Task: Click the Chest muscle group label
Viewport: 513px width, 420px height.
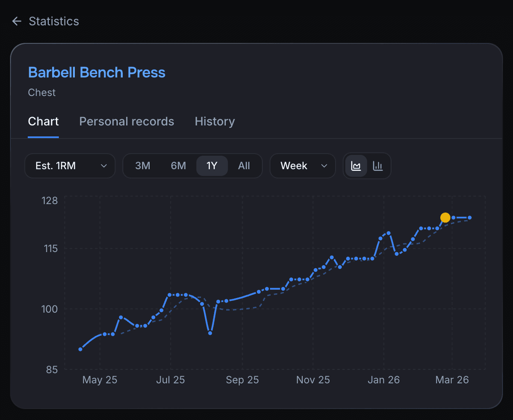Action: (42, 92)
